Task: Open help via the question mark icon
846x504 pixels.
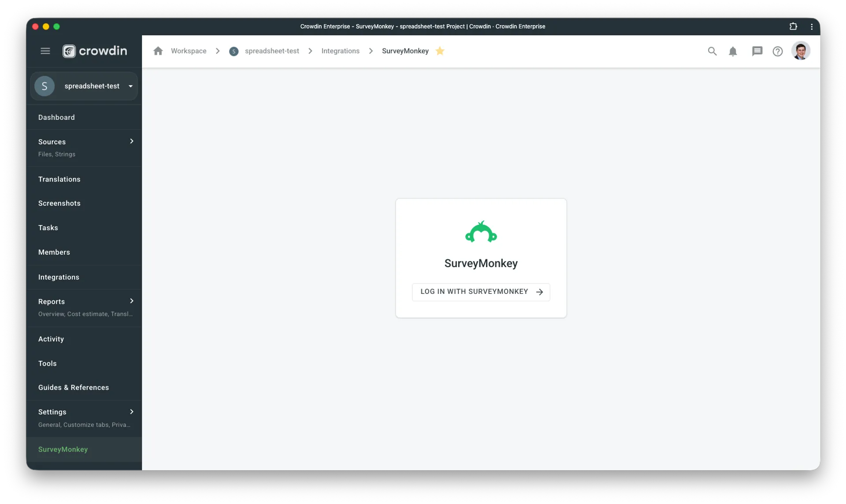Action: coord(778,51)
